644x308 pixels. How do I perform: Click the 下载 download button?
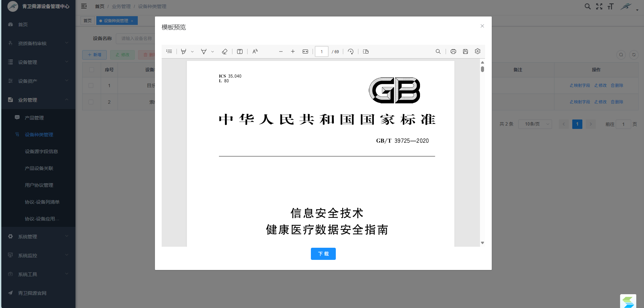coord(323,254)
